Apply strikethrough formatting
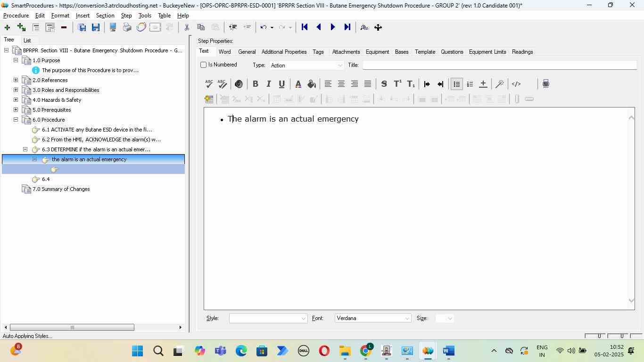The image size is (644, 362). 384,84
